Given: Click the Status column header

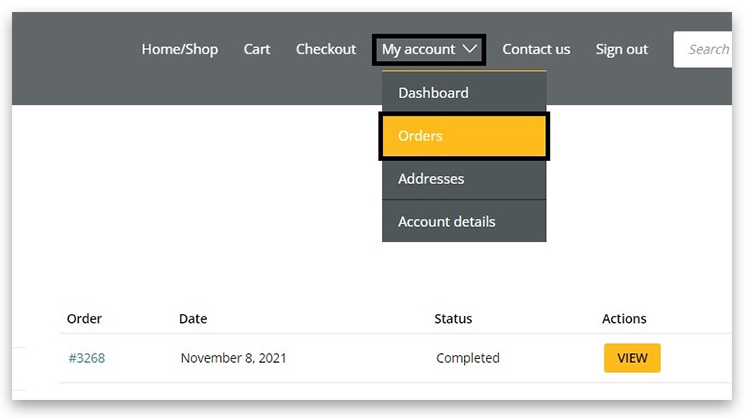Looking at the screenshot, I should 453,319.
